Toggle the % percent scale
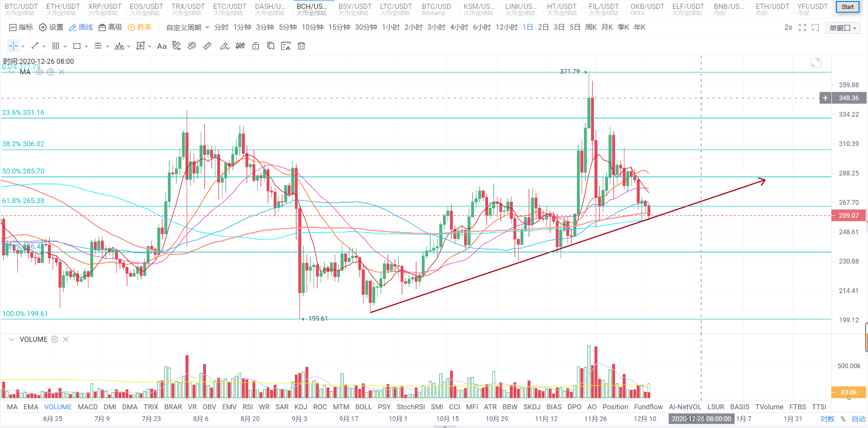Screen dimensions: 868x428 tap(843, 419)
